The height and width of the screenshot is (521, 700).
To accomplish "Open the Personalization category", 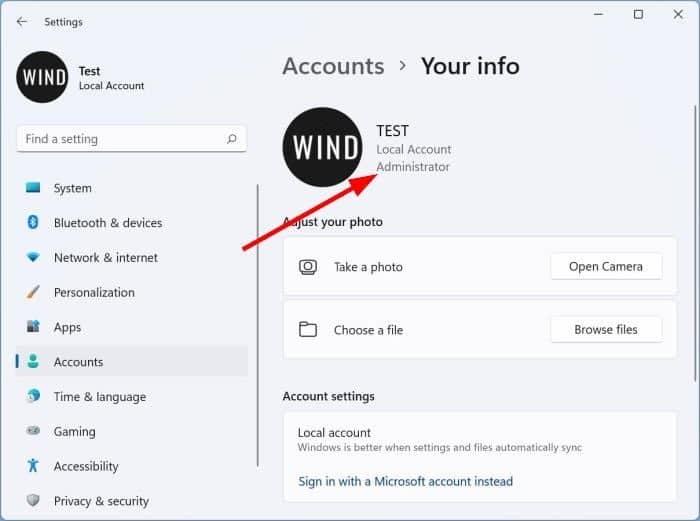I will [132, 292].
